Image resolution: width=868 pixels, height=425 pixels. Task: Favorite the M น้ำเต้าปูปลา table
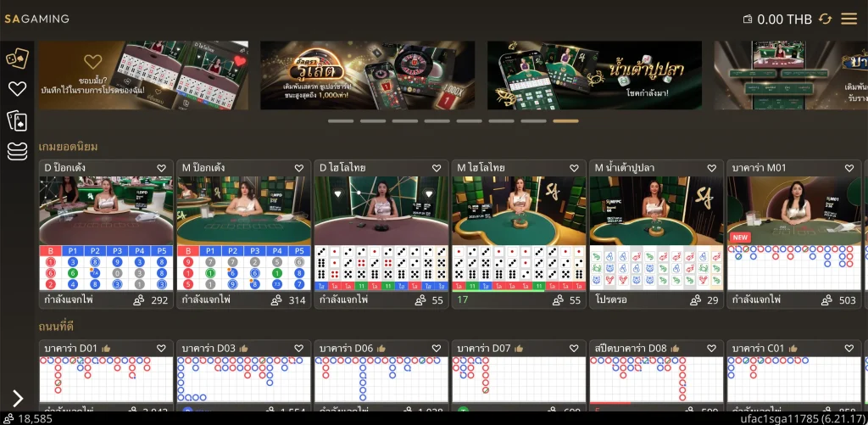[x=711, y=168]
